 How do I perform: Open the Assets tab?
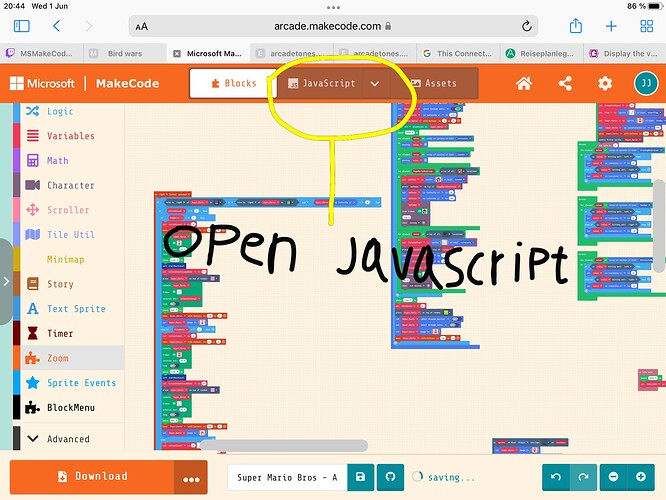coord(434,83)
